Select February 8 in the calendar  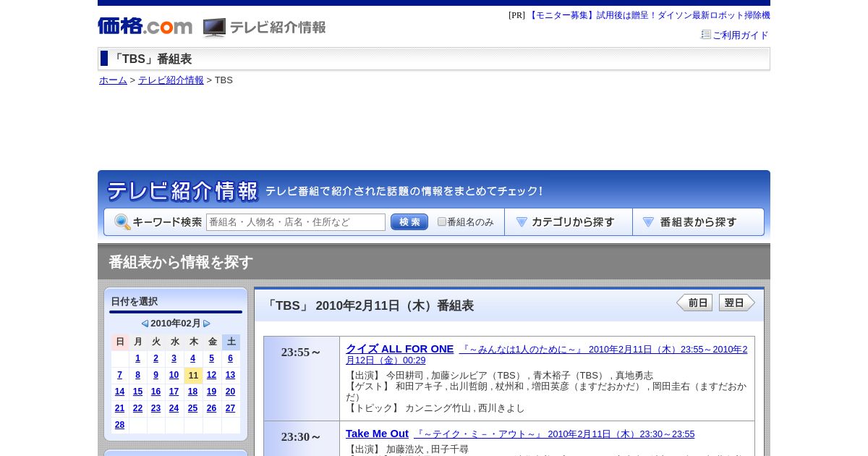[x=138, y=375]
